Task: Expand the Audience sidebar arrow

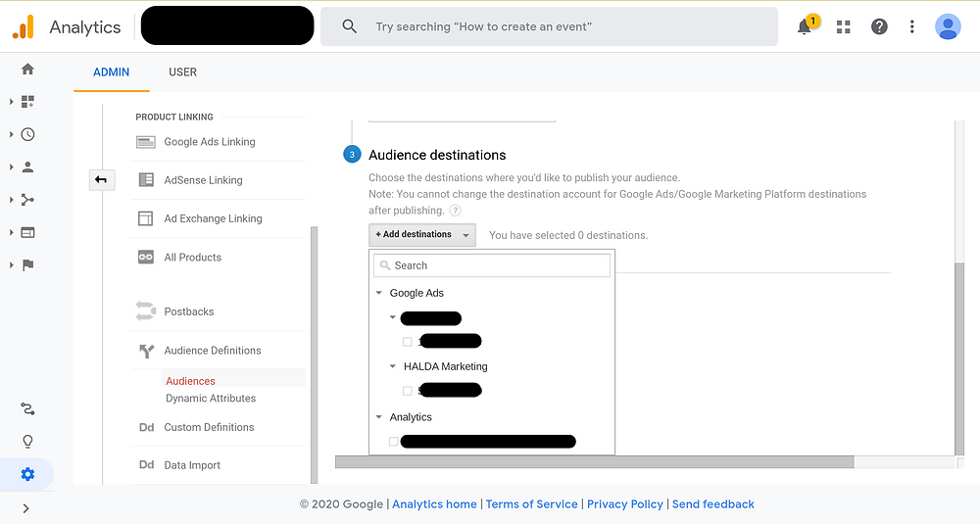Action: [x=11, y=167]
